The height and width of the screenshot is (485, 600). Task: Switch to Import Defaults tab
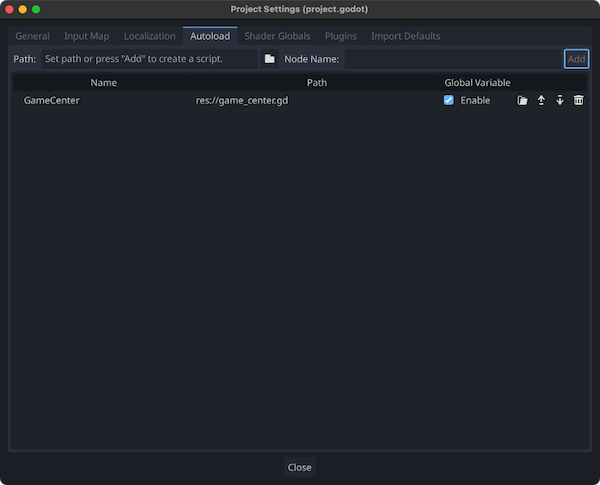405,36
